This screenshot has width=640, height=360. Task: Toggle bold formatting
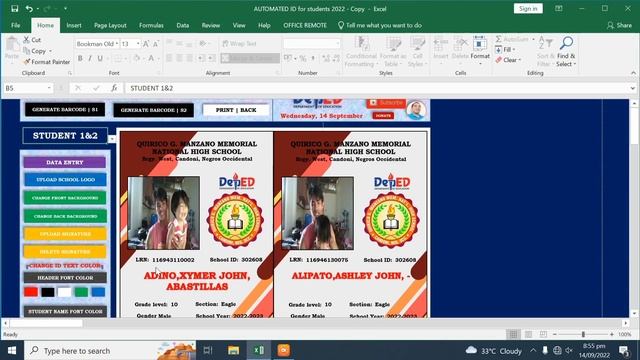point(80,58)
